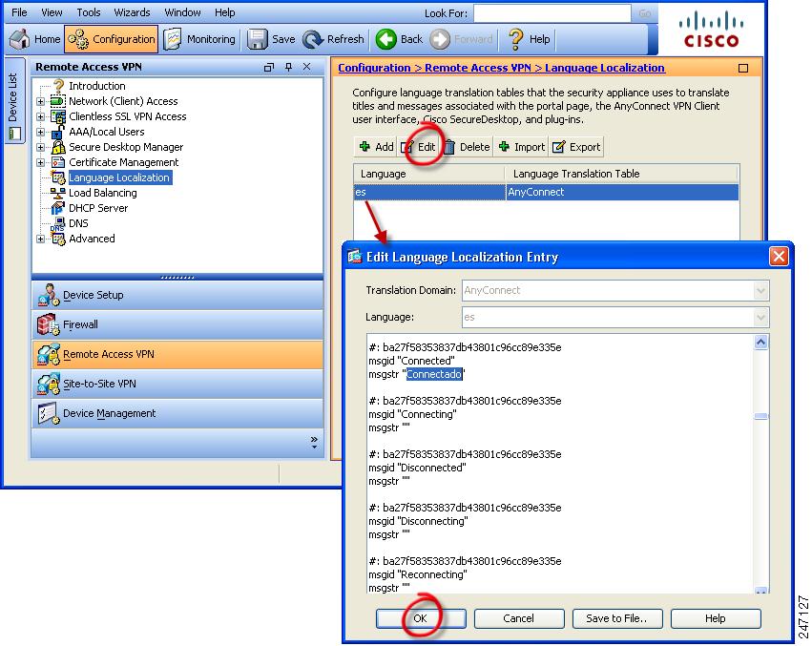Expand the Secure Desktop Manager node
Screen dimensions: 812x646
(40, 147)
